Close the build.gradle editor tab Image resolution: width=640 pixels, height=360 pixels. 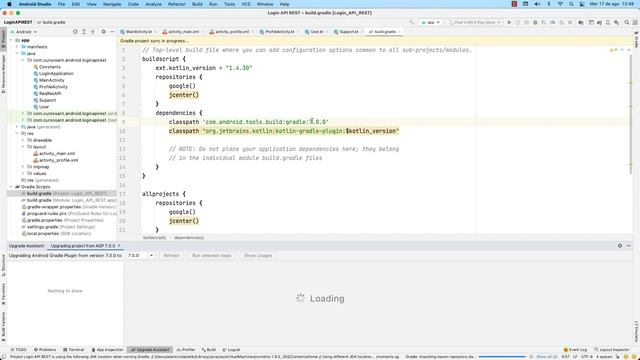pos(399,32)
